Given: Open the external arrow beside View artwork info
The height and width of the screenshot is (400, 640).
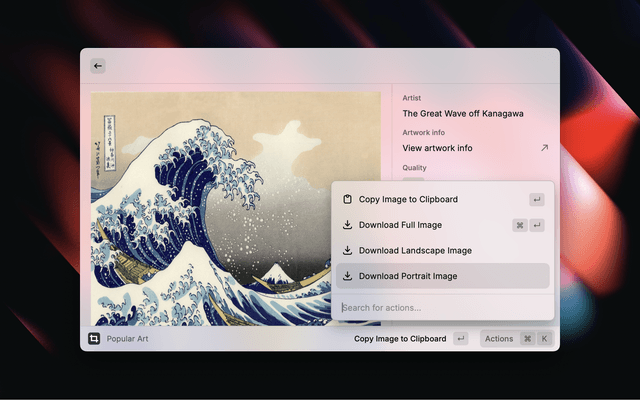Looking at the screenshot, I should click(544, 148).
